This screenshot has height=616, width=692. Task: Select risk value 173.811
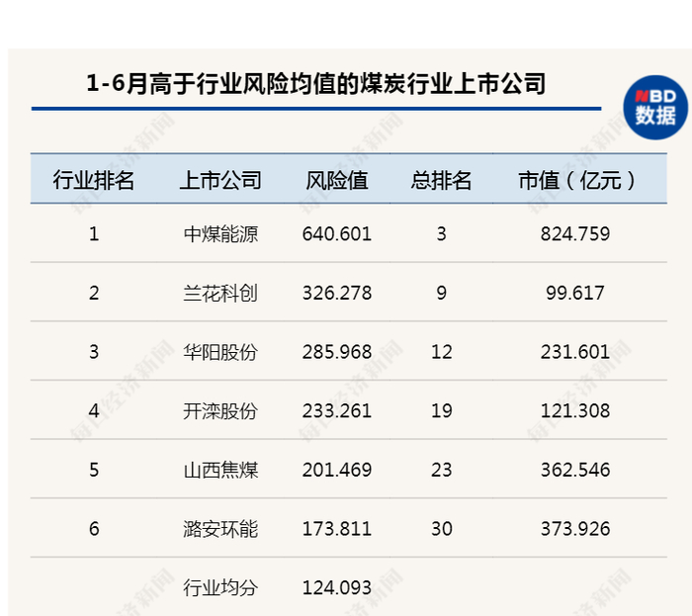[337, 529]
